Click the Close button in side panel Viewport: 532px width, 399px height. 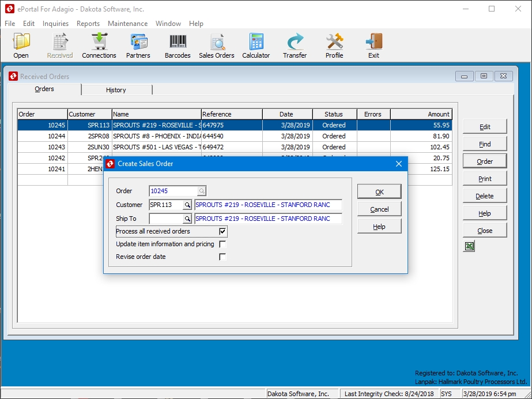pyautogui.click(x=485, y=231)
